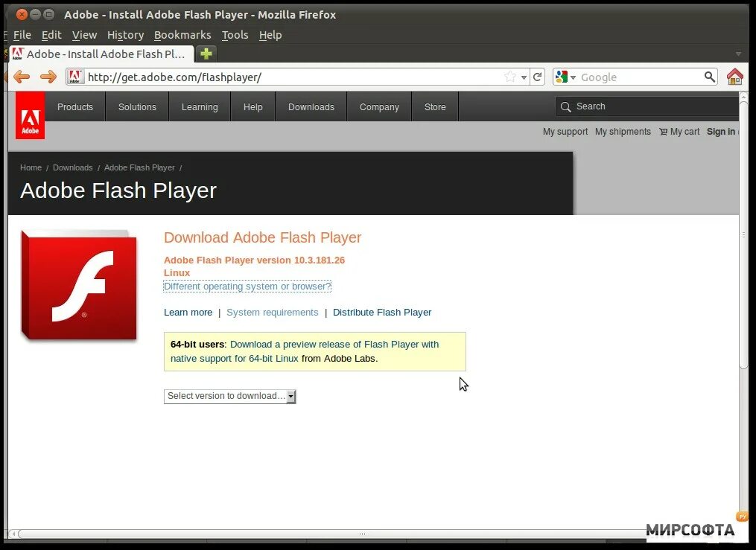Click Distribute Flash Player link
Image resolution: width=756 pixels, height=550 pixels.
click(x=382, y=313)
